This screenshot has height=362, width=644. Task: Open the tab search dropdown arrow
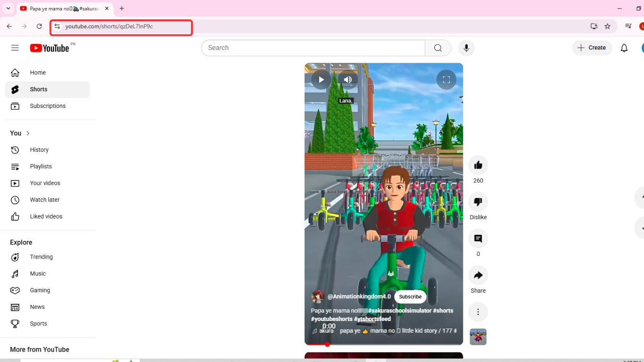coord(8,8)
